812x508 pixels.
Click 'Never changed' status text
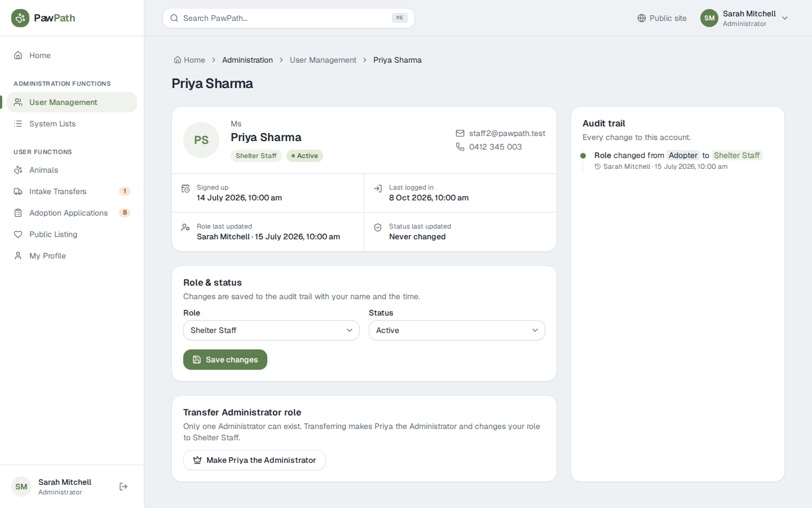[x=417, y=237]
